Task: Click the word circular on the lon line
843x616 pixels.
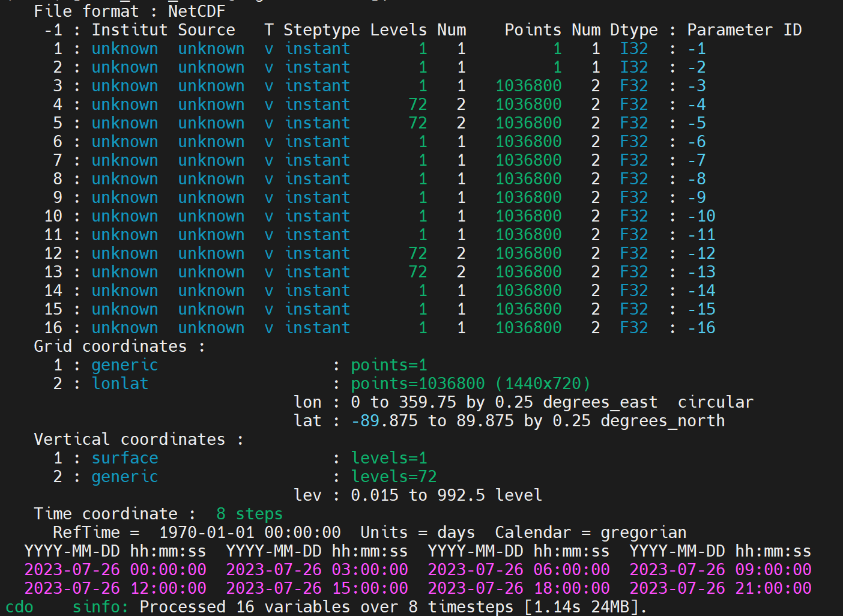Action: (715, 402)
